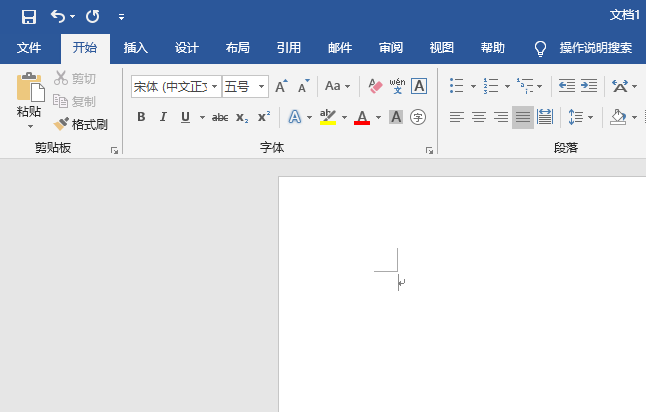This screenshot has height=412, width=646.
Task: Open the 文件 (File) menu
Action: 29,47
